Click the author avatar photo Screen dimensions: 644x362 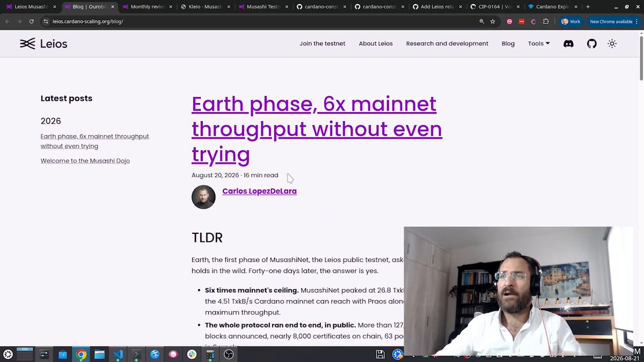(x=203, y=197)
